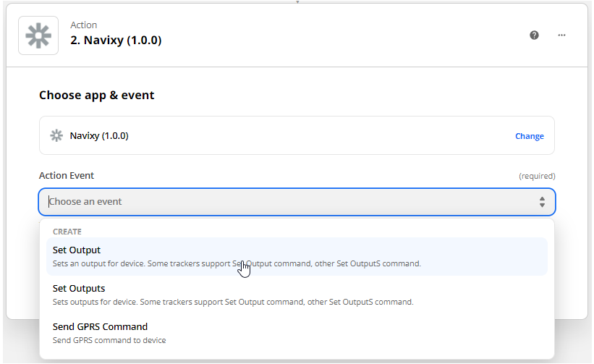Viewport: 594px width, 364px height.
Task: Click Change to switch the app
Action: pos(529,136)
